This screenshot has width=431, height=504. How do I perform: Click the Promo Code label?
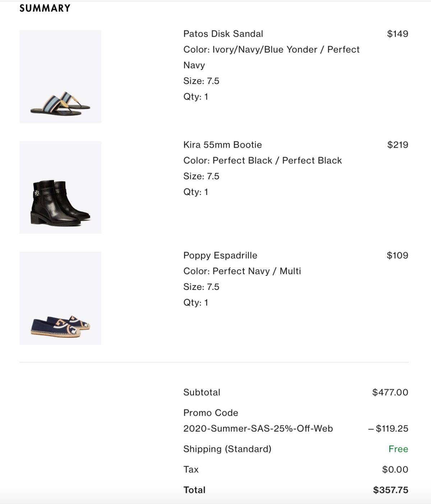(210, 413)
